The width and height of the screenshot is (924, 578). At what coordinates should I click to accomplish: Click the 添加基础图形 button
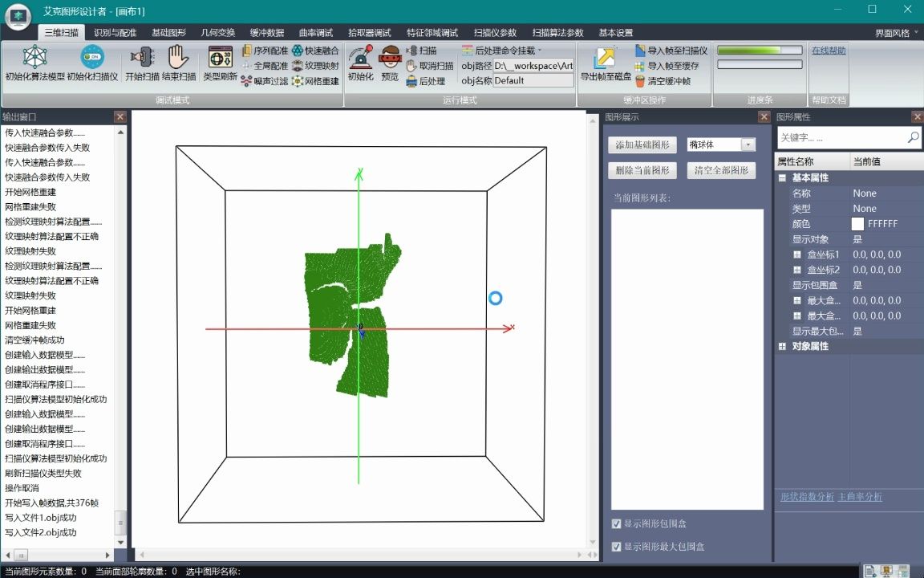click(641, 143)
